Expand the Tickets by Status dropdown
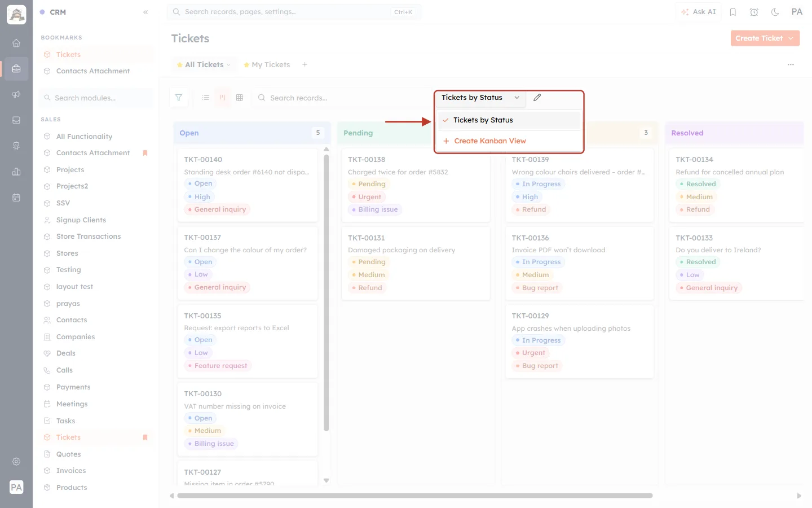The width and height of the screenshot is (812, 508). click(x=480, y=98)
